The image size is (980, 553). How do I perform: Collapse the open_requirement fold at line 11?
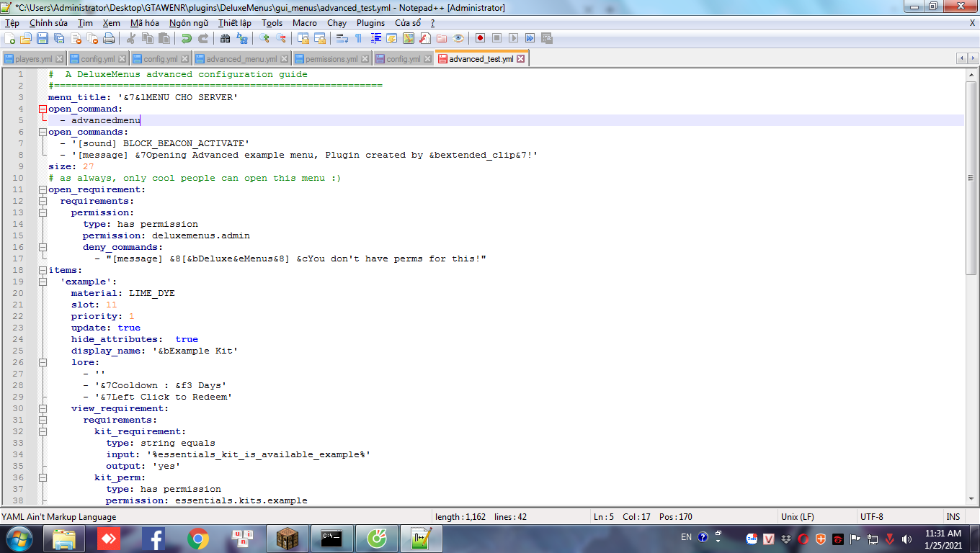43,190
